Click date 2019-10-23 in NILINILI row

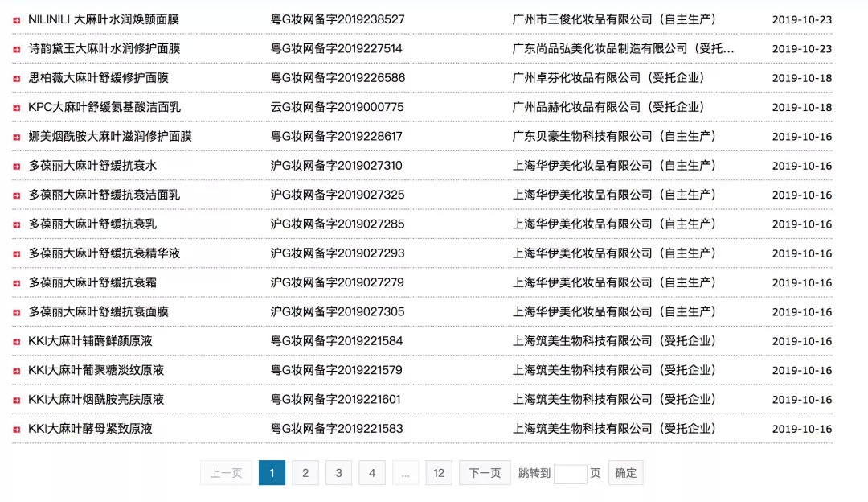(802, 20)
